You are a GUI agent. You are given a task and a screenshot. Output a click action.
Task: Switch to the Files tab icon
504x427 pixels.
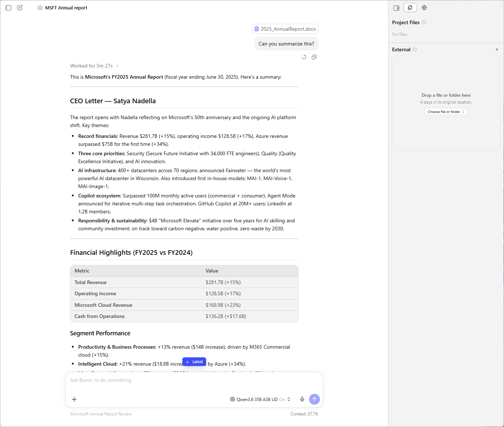pyautogui.click(x=410, y=8)
